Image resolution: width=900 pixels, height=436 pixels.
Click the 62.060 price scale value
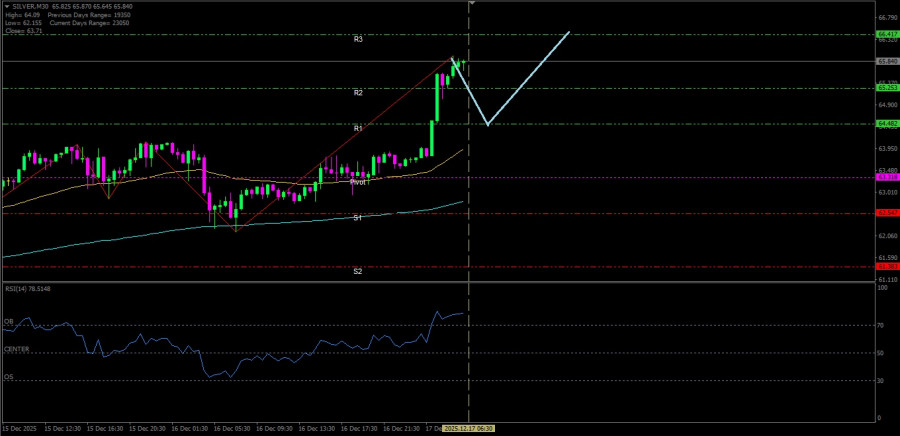click(x=887, y=236)
